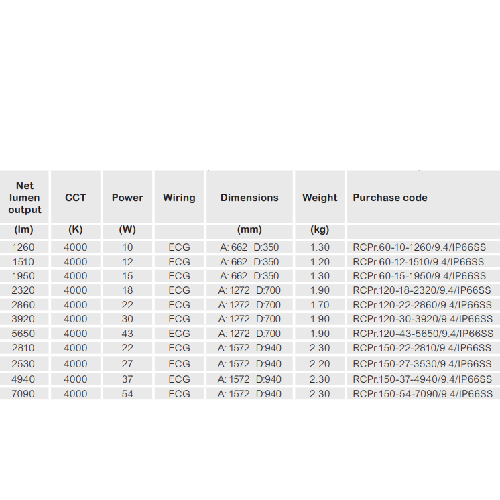Select the 43 W power cell
Screen dimensions: 500x500
[127, 333]
